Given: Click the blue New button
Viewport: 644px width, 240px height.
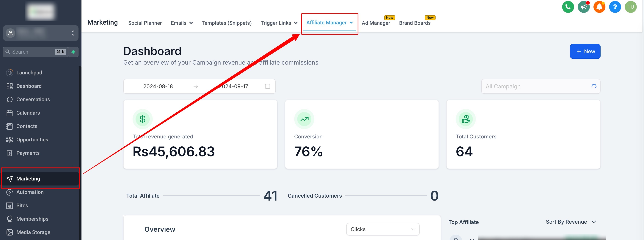Looking at the screenshot, I should coord(585,51).
